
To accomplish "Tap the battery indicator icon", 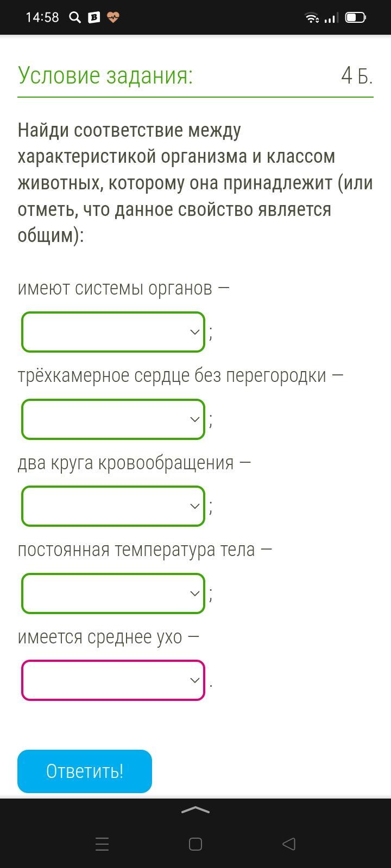I will pos(355,18).
